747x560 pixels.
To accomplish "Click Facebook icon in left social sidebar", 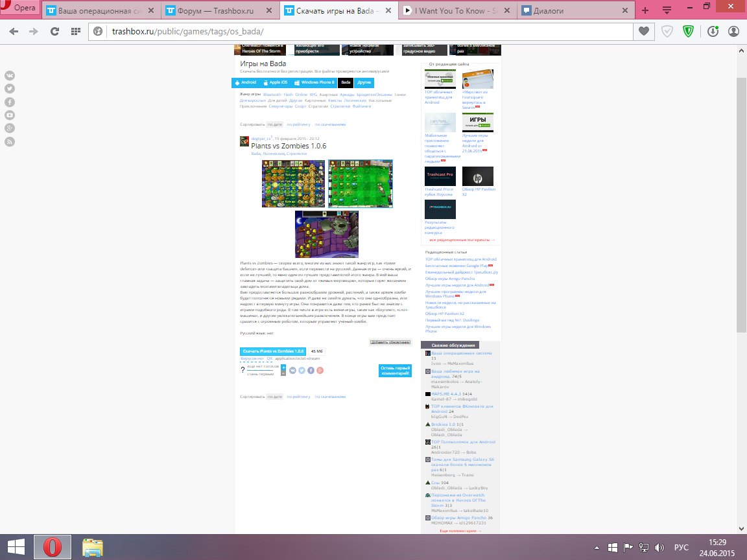I will tap(10, 102).
